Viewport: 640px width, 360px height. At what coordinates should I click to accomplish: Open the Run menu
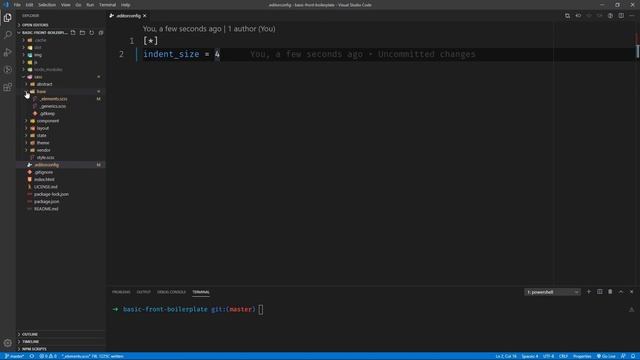[90, 5]
